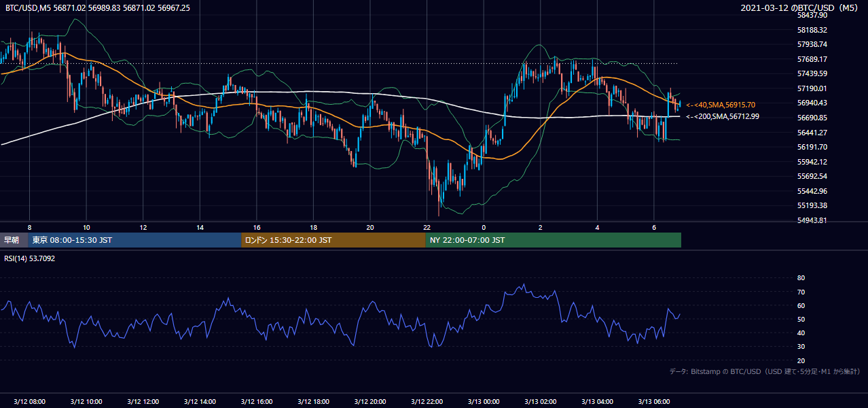Click hour tick 18 under price chart
The height and width of the screenshot is (408, 868).
coord(313,226)
